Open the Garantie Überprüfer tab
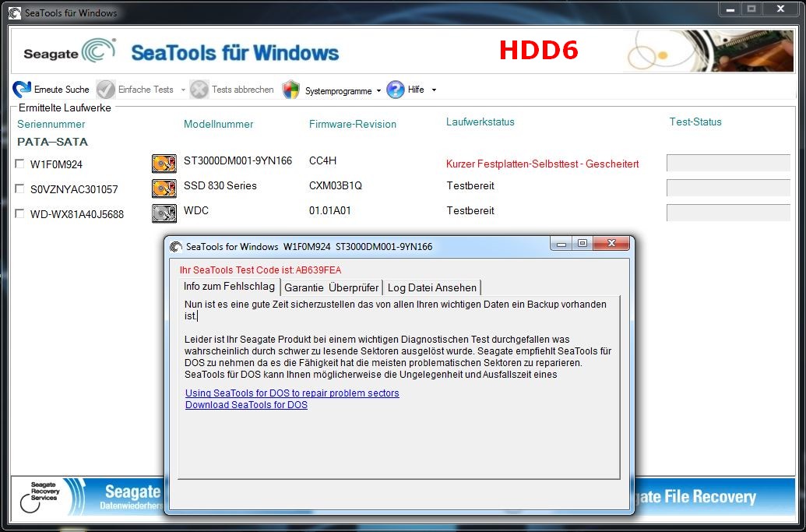The width and height of the screenshot is (806, 532). click(332, 288)
